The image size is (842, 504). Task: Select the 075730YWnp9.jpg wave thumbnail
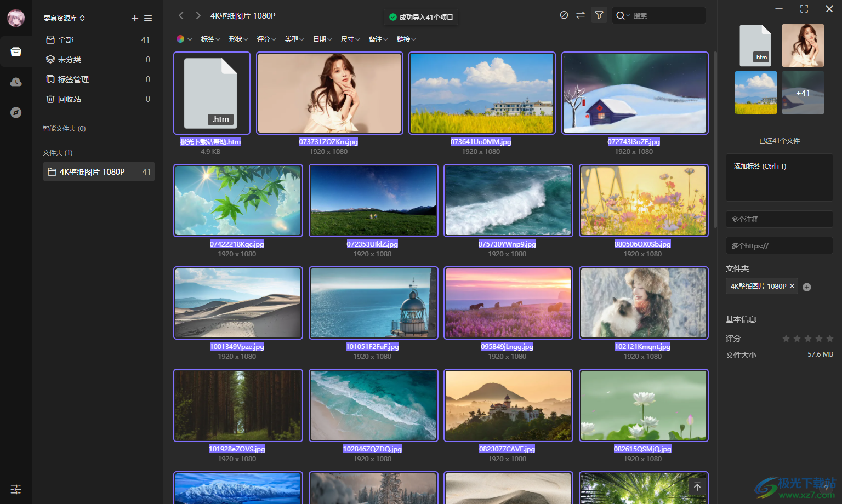[x=508, y=201]
